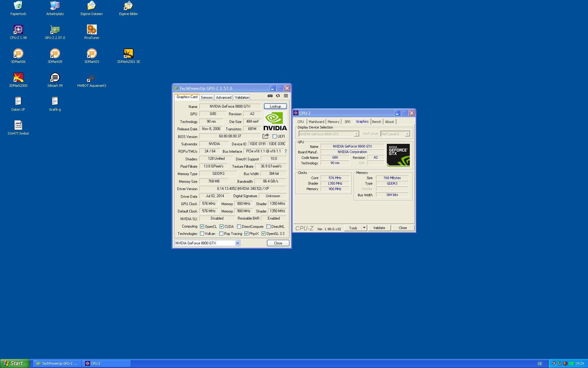Switch to the Mainboard tab in CPU-Z
588x368 pixels.
[x=316, y=122]
